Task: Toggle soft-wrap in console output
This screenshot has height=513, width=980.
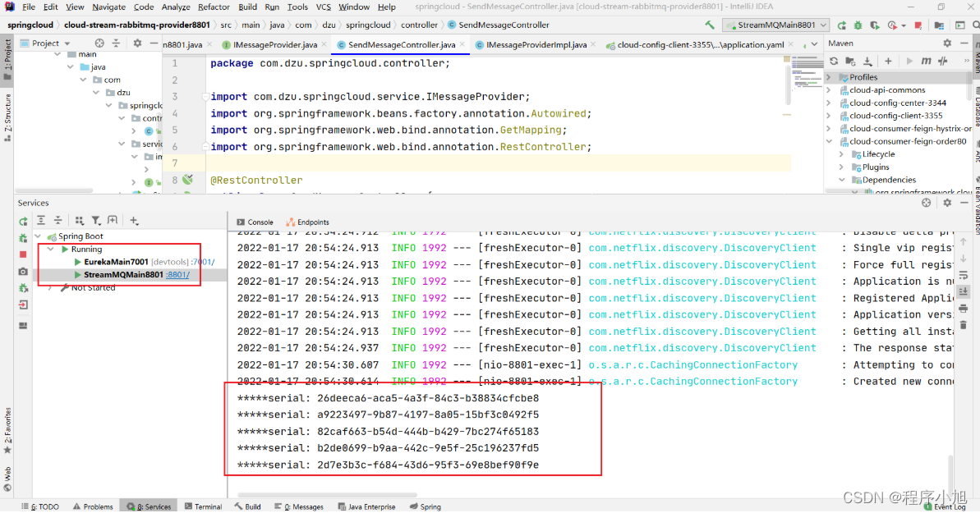Action: pyautogui.click(x=963, y=275)
